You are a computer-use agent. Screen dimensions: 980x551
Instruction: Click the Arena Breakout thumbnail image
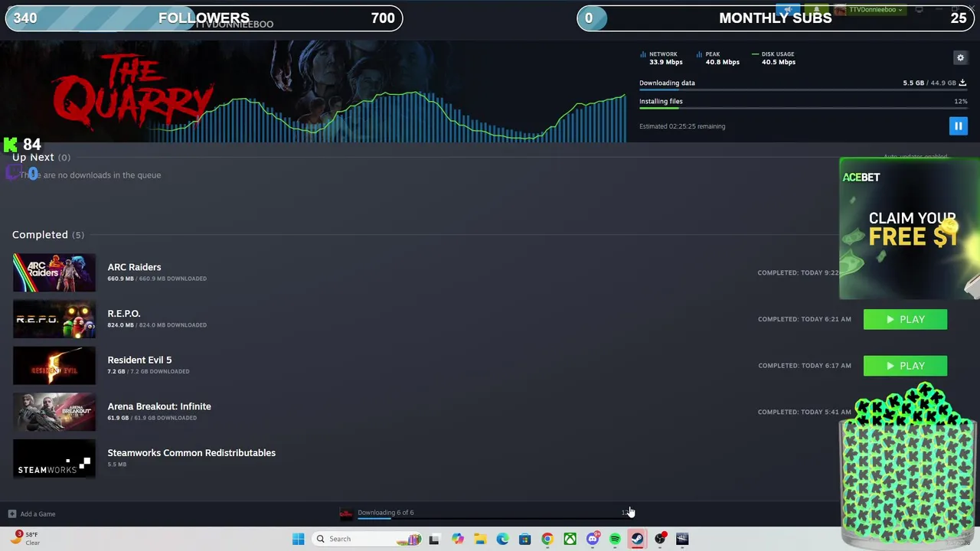(54, 412)
